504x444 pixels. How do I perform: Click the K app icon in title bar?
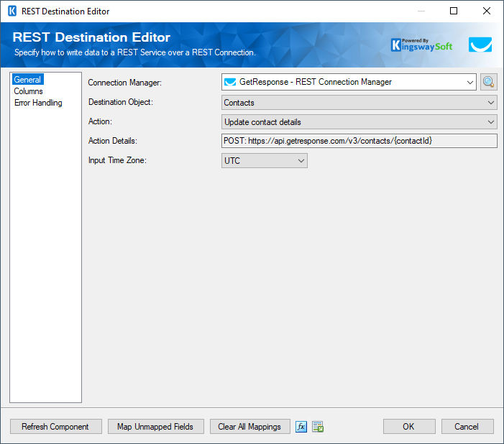pos(12,11)
